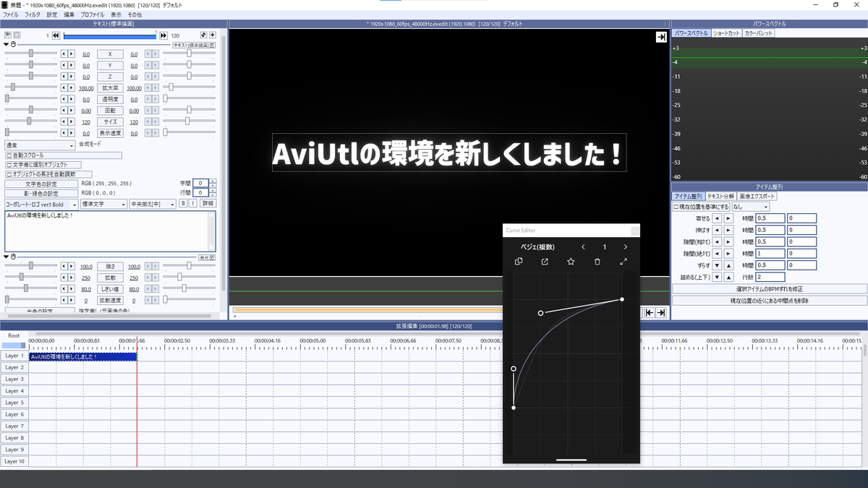Screen dimensions: 868x488
Task: Click 現在位置の近くにある中間点を削除 button
Action: click(x=770, y=300)
